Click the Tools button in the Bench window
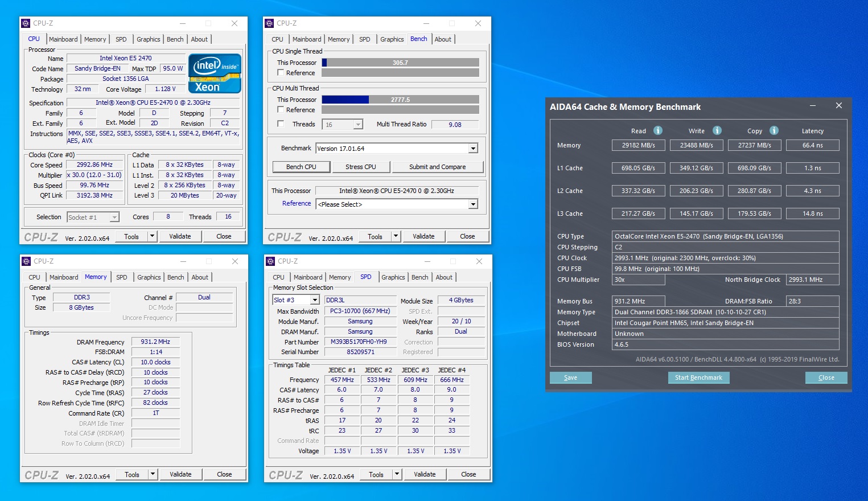 point(375,236)
